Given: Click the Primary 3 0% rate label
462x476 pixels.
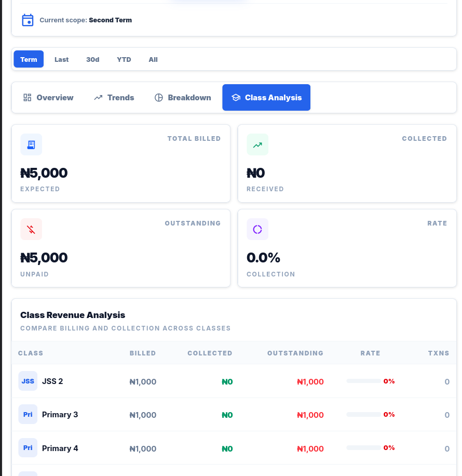Looking at the screenshot, I should [x=389, y=414].
